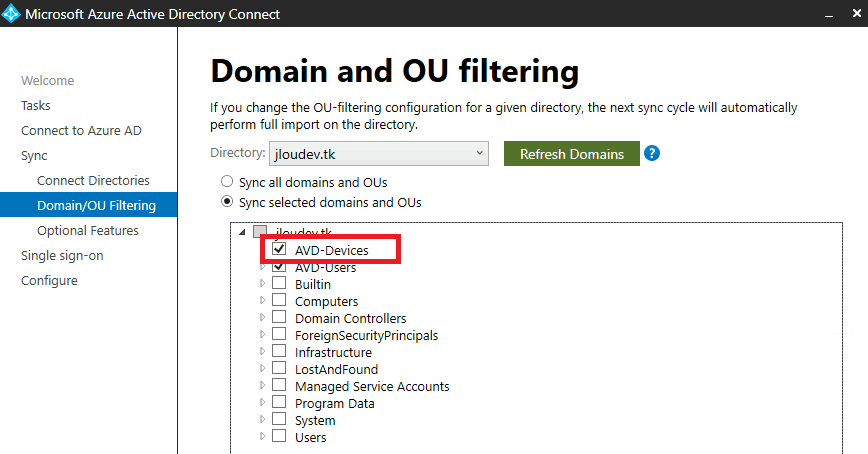
Task: Open Connect to Azure AD step
Action: 81,130
